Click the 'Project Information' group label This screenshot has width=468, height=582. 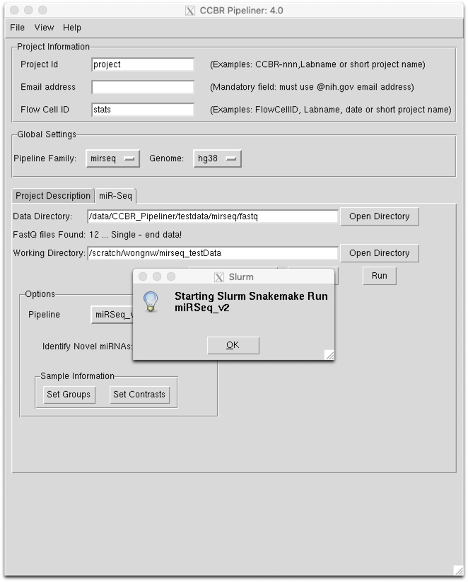coord(53,47)
